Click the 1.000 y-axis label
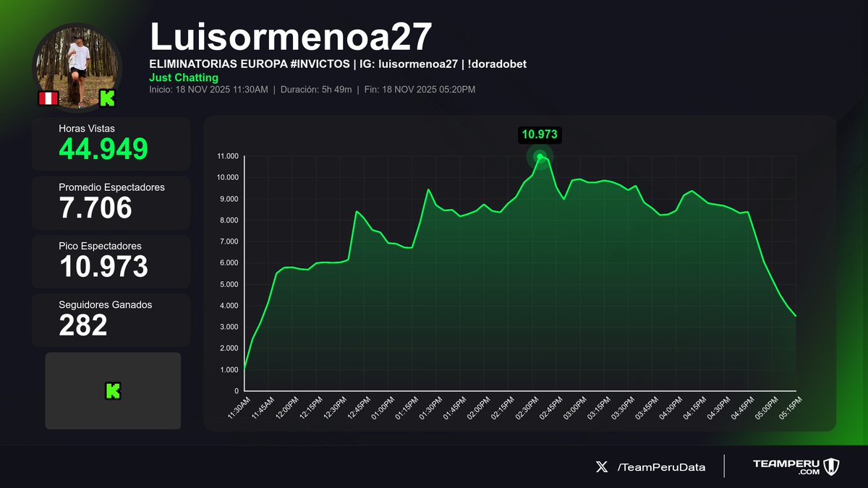 229,369
